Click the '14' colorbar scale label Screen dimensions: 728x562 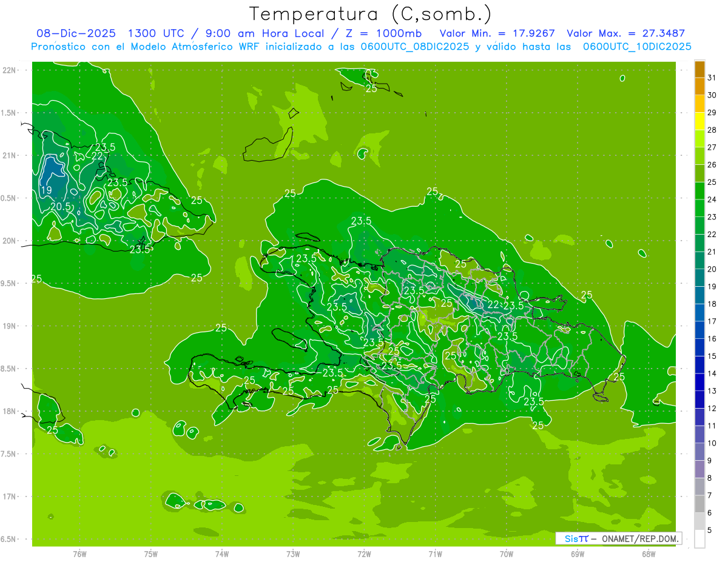pyautogui.click(x=712, y=373)
